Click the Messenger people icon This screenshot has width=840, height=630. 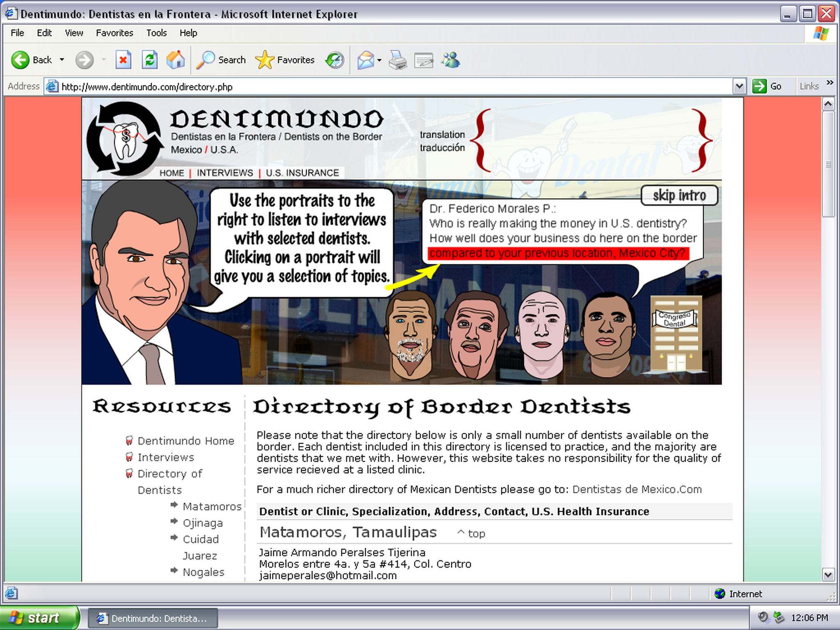(x=450, y=60)
